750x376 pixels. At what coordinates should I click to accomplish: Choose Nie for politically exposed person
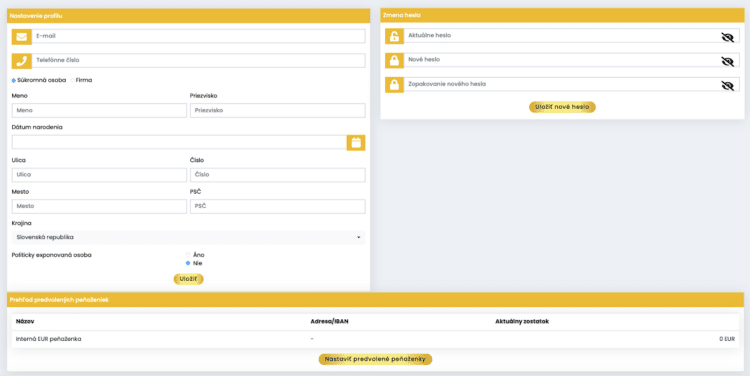188,263
